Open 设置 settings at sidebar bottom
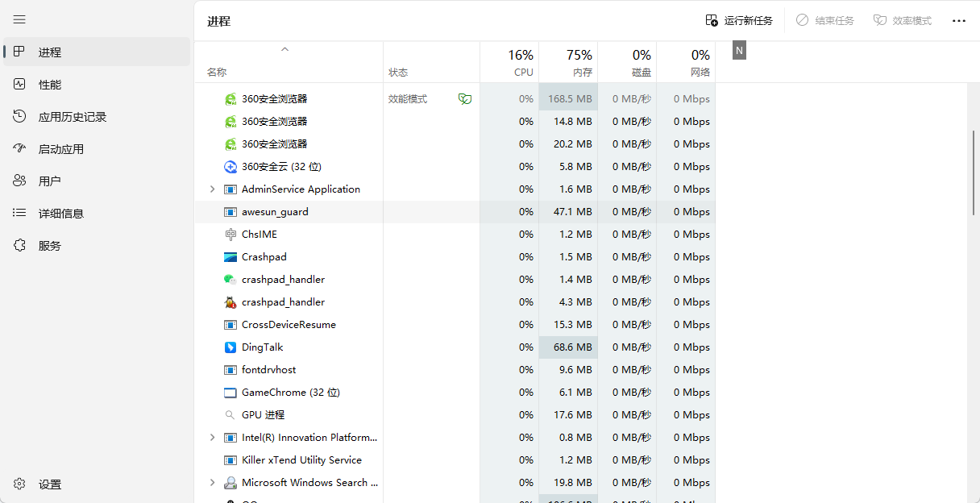Viewport: 980px width, 503px height. 49,484
